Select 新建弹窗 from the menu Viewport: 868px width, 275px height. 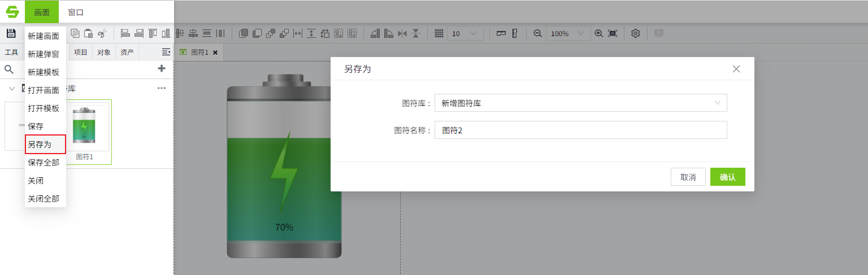[x=45, y=54]
